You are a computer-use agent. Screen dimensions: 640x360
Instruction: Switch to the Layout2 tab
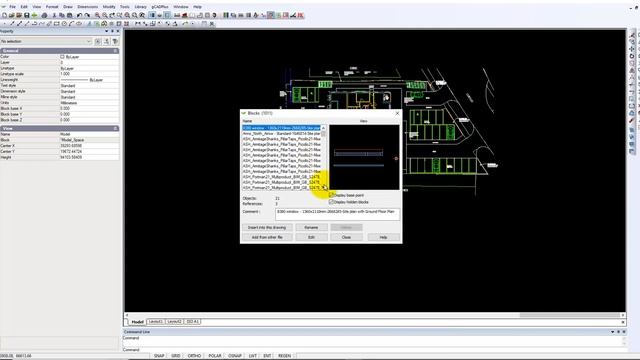click(175, 322)
